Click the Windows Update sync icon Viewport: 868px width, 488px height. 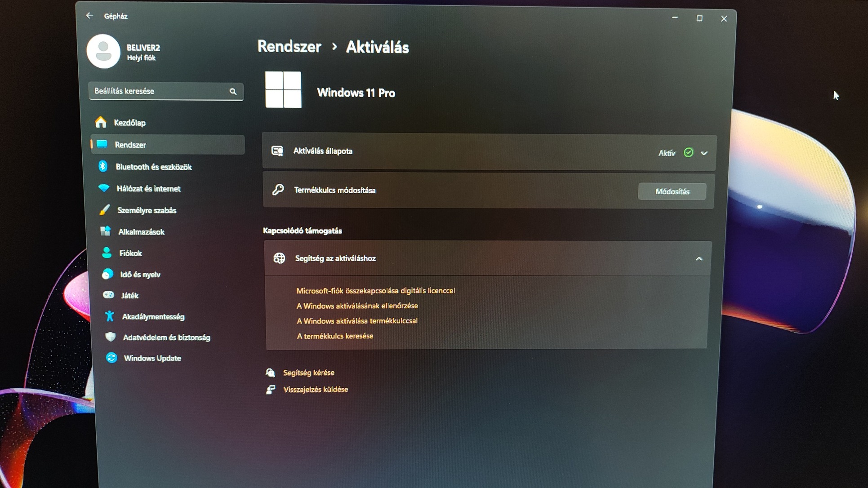[111, 358]
